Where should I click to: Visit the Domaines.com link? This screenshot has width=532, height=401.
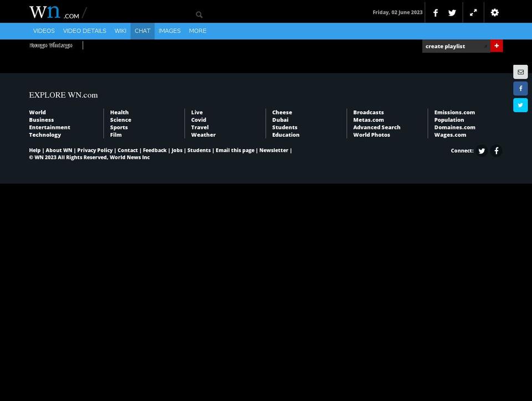coord(455,127)
